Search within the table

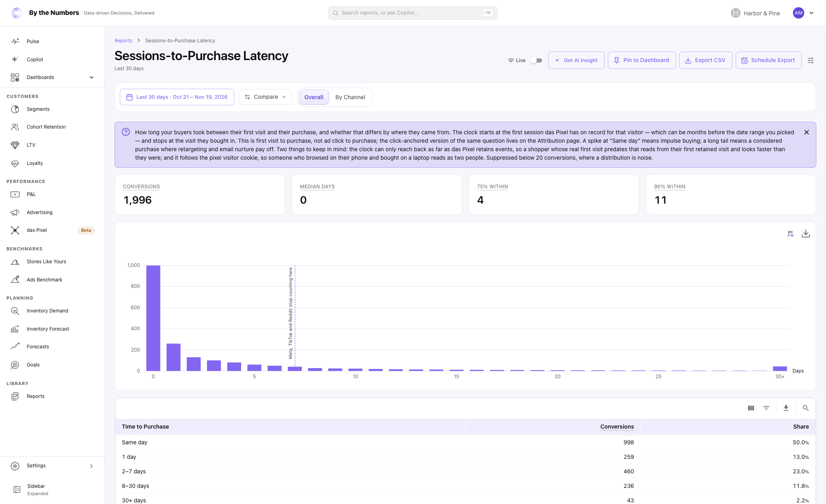805,408
